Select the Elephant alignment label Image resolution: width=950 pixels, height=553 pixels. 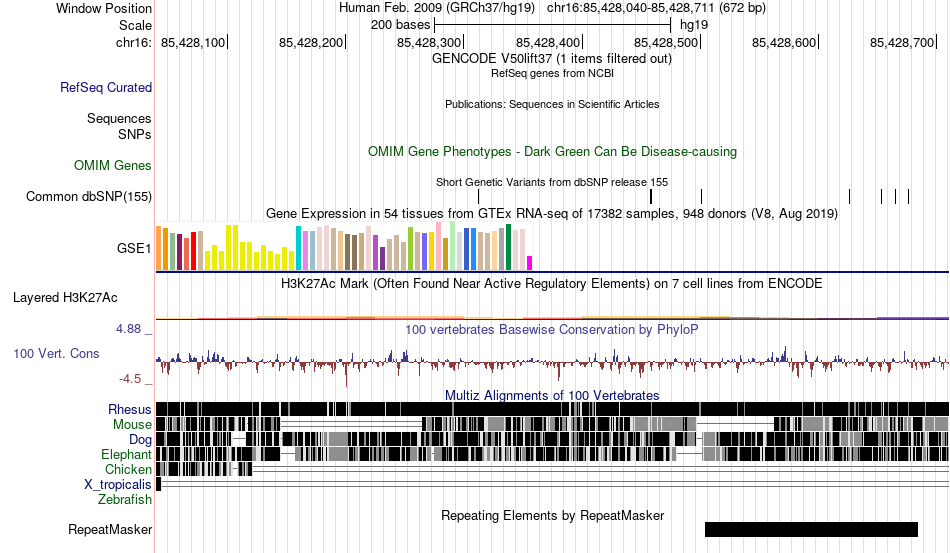(126, 454)
